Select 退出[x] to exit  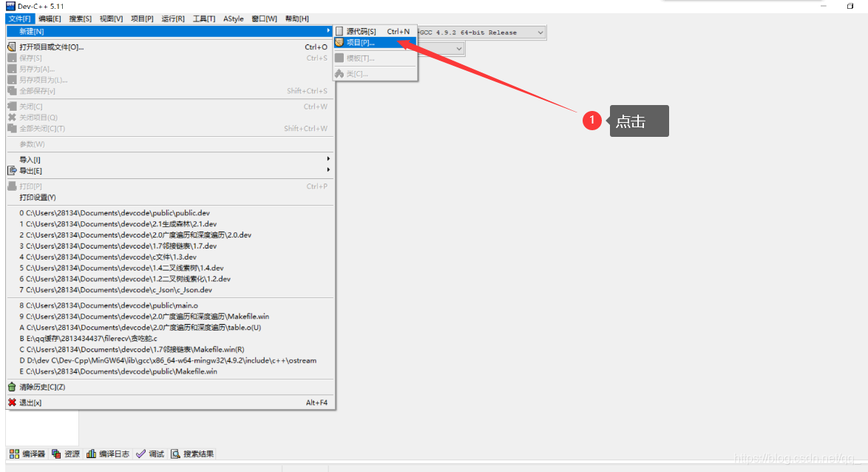click(x=169, y=402)
